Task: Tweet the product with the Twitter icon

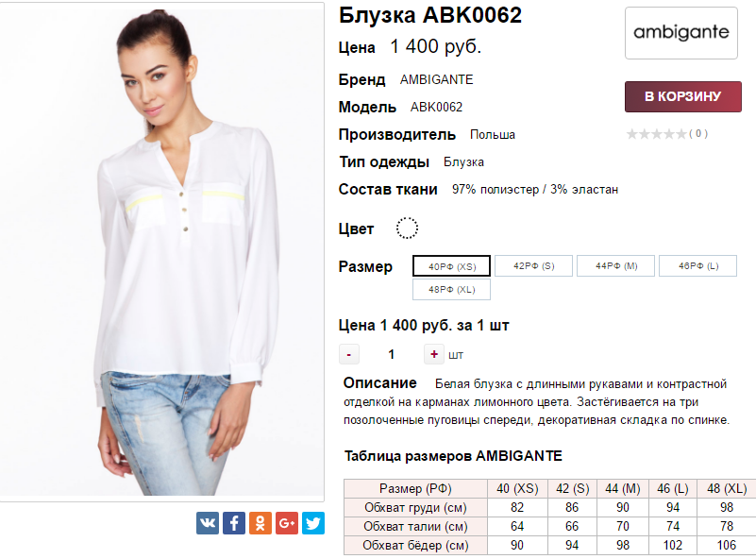Action: point(313,523)
